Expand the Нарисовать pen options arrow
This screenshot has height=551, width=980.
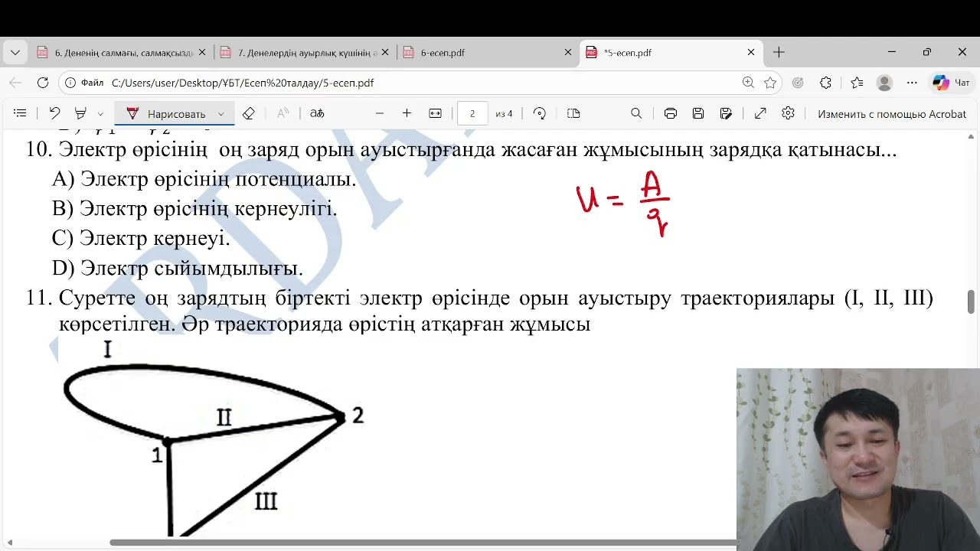coord(221,114)
